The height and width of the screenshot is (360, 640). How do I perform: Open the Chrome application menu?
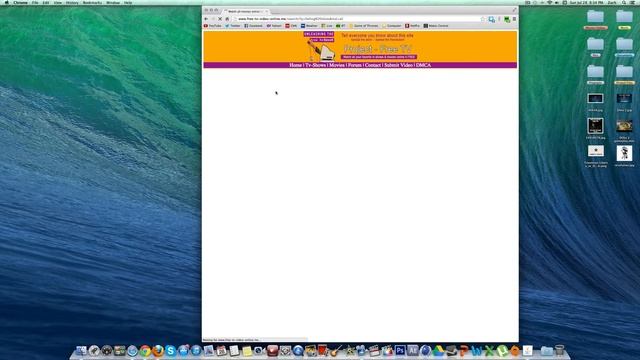coord(20,2)
